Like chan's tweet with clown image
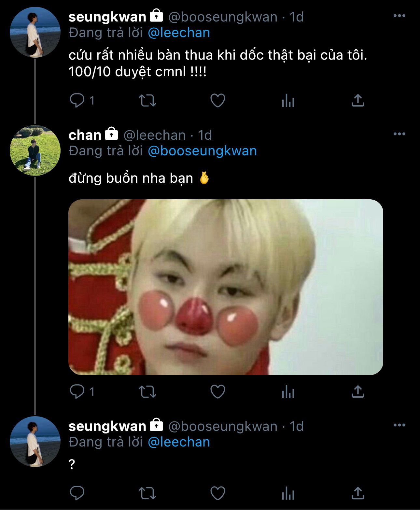Image resolution: width=420 pixels, height=510 pixels. [x=218, y=391]
